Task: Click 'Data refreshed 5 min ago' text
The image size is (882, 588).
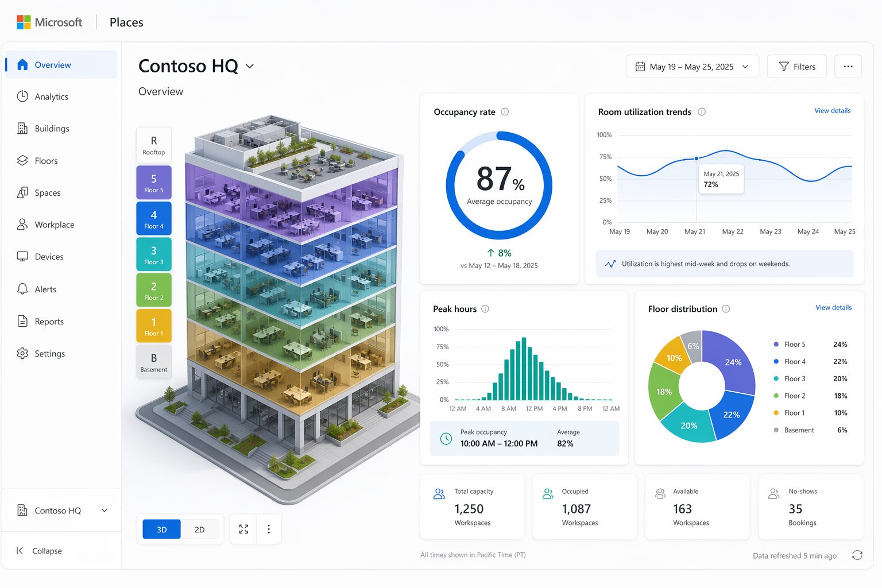Action: click(795, 556)
